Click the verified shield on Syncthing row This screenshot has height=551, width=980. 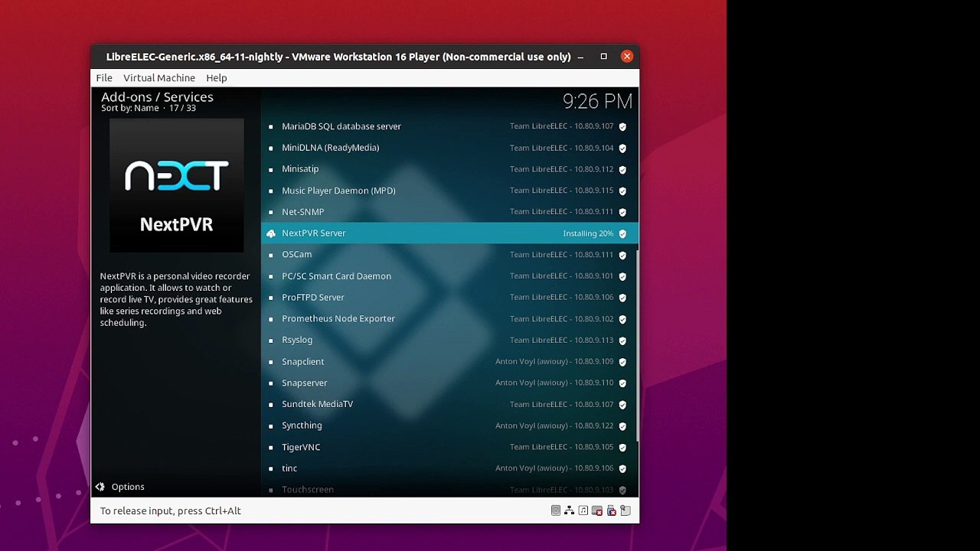tap(622, 426)
